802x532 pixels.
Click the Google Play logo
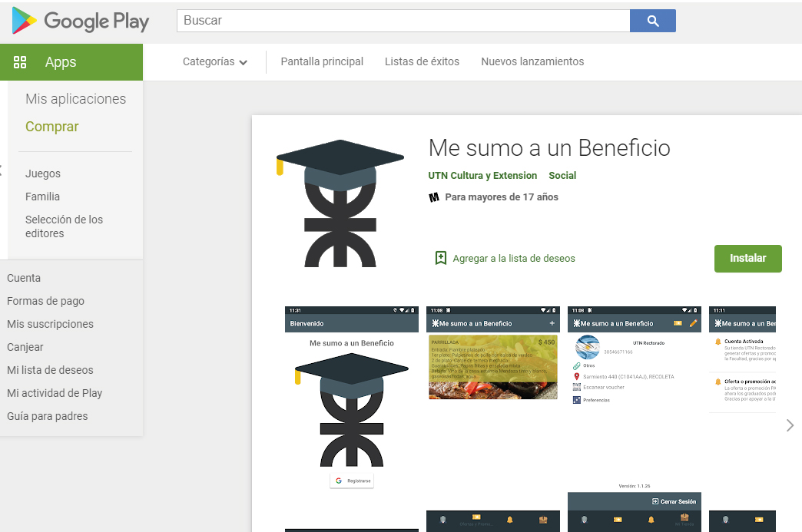click(x=81, y=21)
